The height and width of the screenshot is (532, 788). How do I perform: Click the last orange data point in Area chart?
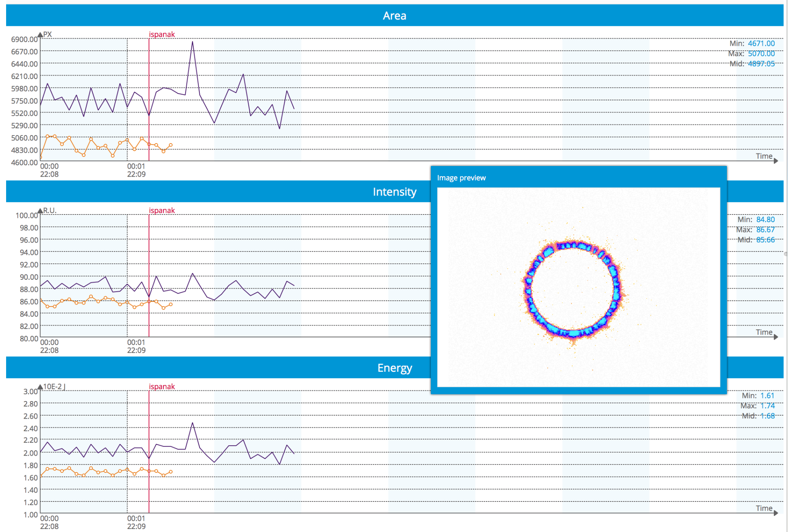click(171, 145)
